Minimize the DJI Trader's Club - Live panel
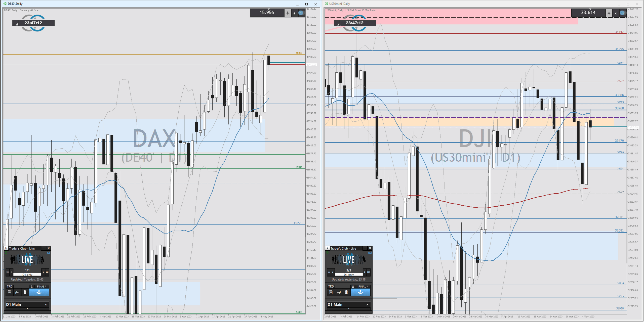 tap(365, 248)
